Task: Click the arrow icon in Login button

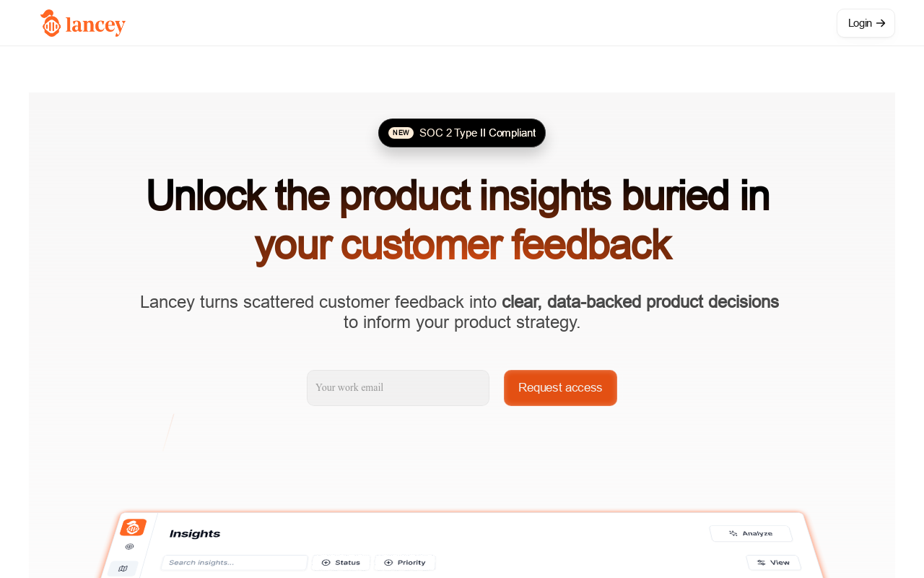Action: 881,23
